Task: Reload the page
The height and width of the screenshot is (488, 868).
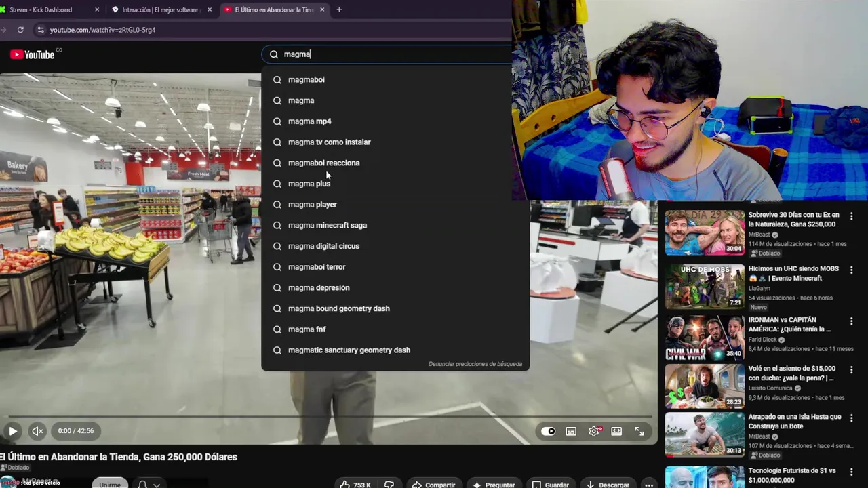Action: click(20, 30)
